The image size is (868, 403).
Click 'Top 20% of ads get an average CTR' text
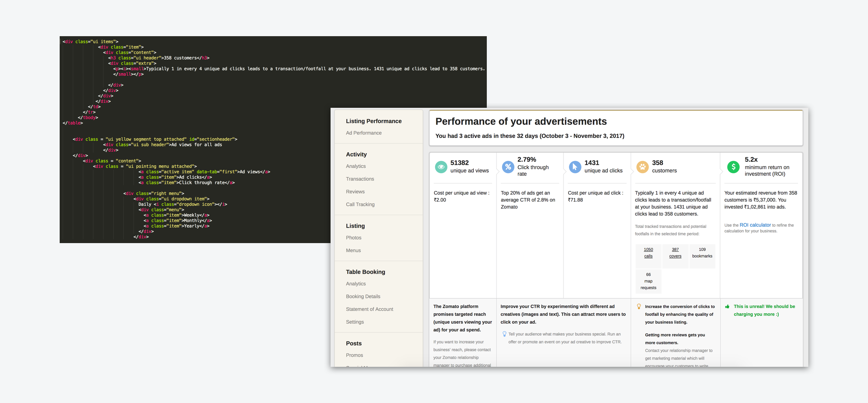pyautogui.click(x=528, y=200)
